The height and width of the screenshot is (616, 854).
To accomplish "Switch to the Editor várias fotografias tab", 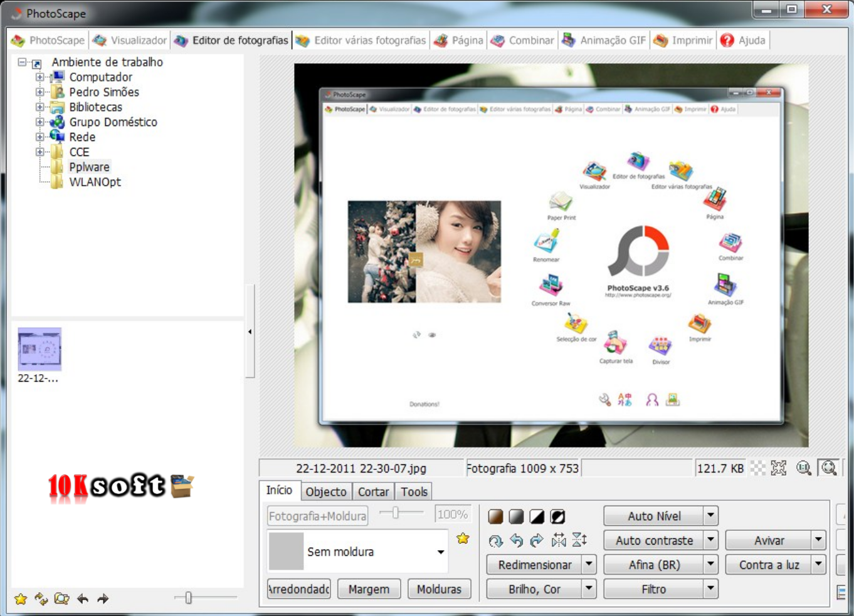I will [361, 40].
